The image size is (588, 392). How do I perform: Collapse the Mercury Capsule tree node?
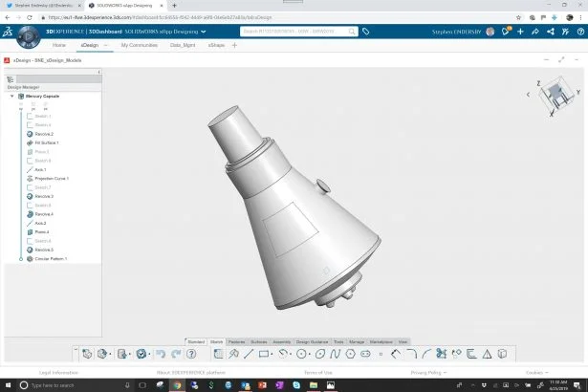click(11, 97)
